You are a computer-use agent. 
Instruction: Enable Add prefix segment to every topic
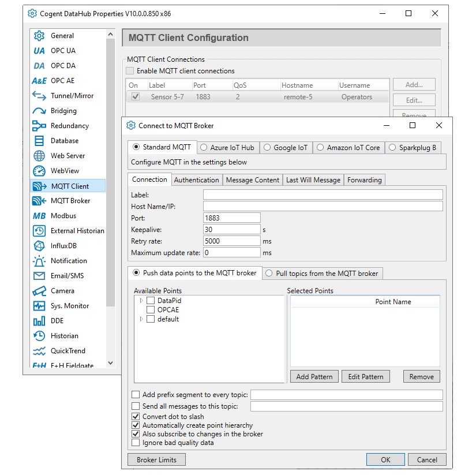point(136,395)
